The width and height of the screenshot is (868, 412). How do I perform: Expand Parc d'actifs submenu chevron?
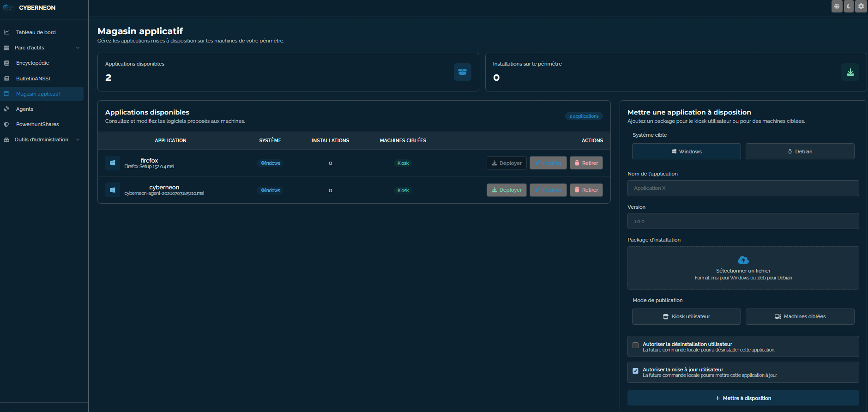[x=78, y=48]
